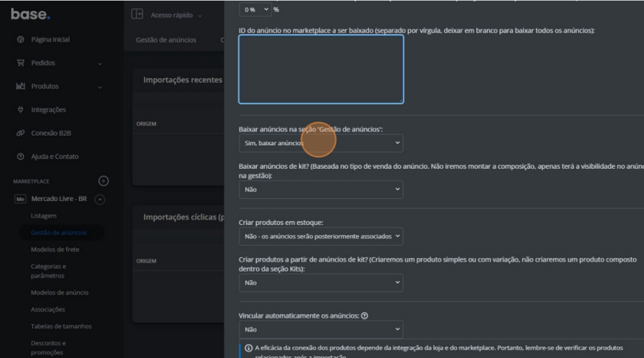Click the Pedidos cart icon
The image size is (644, 358).
tap(20, 63)
